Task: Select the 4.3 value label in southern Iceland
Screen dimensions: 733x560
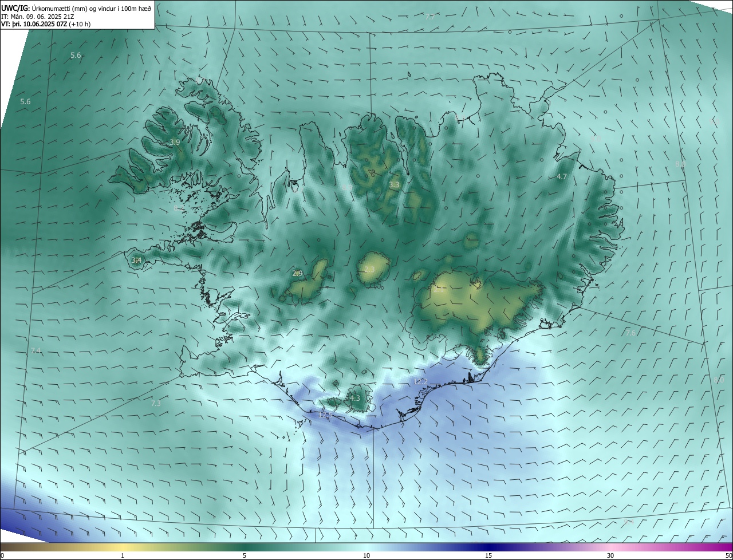Action: click(354, 398)
